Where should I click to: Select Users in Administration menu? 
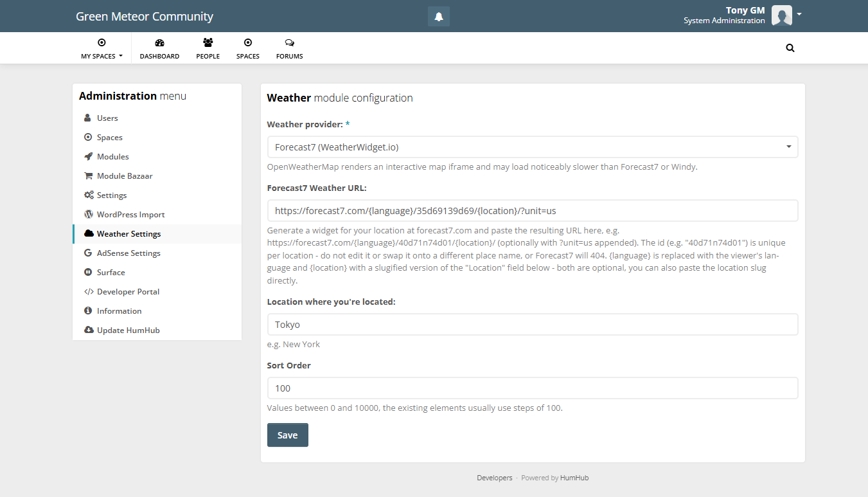pyautogui.click(x=157, y=118)
